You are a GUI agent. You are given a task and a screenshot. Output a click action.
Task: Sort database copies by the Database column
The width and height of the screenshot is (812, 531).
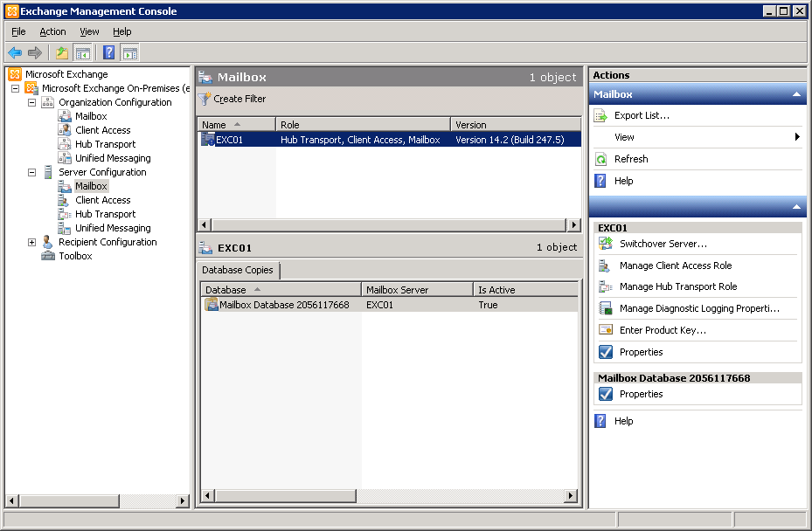281,290
